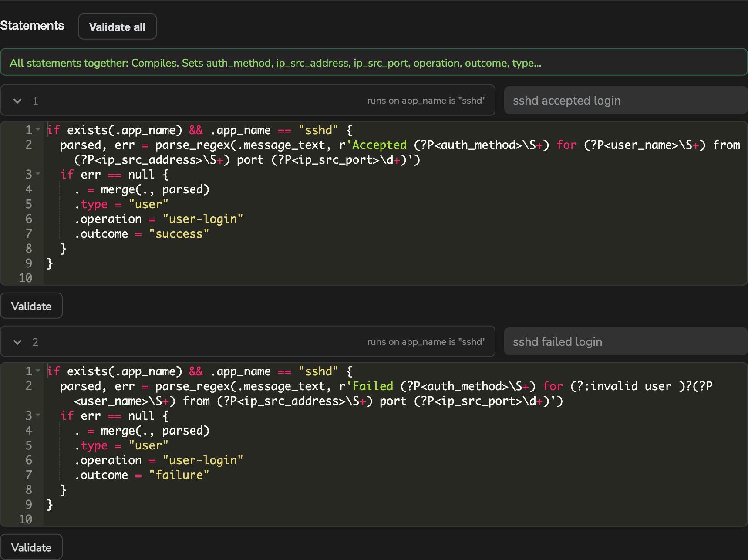Image resolution: width=748 pixels, height=560 pixels.
Task: Fold line 3 'if err' block in statement 1
Action: (x=38, y=174)
